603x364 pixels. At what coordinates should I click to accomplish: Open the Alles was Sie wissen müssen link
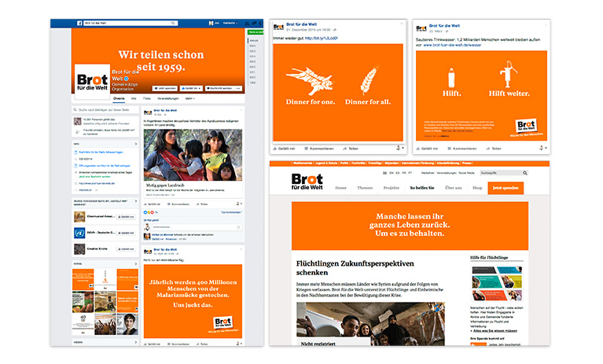[495, 330]
